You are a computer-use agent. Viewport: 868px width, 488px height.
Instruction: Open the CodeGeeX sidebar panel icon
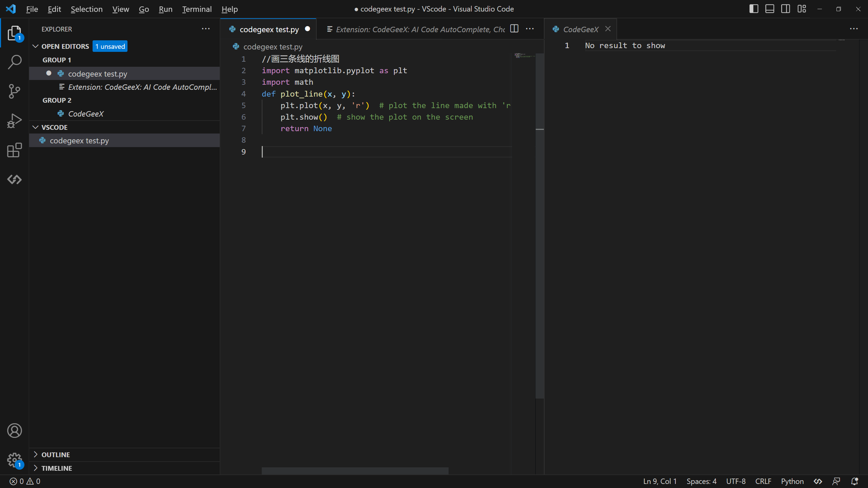pyautogui.click(x=15, y=180)
